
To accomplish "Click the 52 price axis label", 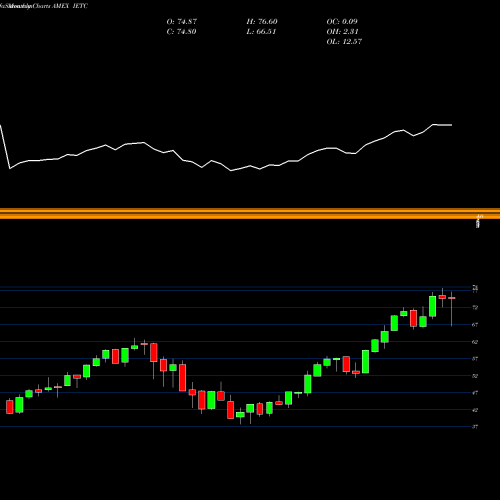I will click(x=475, y=376).
